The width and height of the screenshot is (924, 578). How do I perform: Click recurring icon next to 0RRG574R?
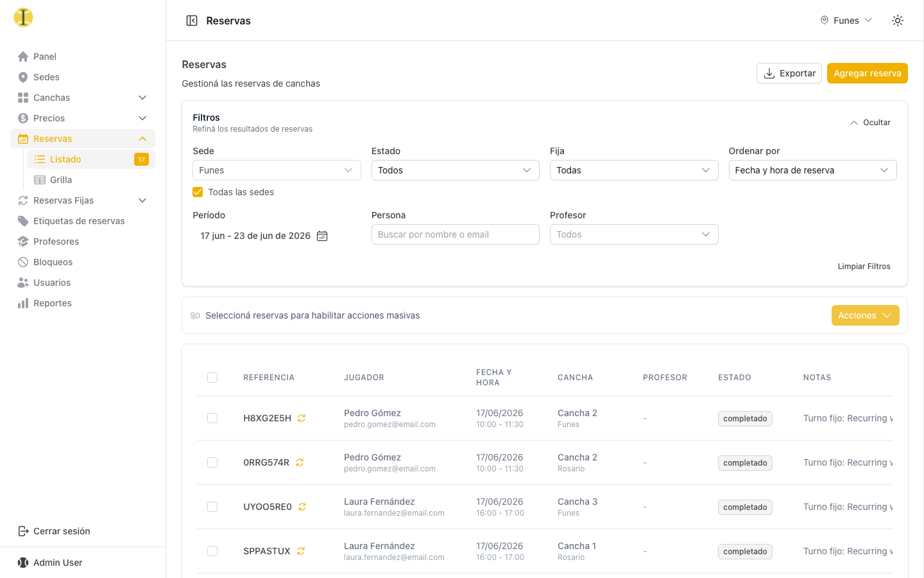click(x=300, y=462)
